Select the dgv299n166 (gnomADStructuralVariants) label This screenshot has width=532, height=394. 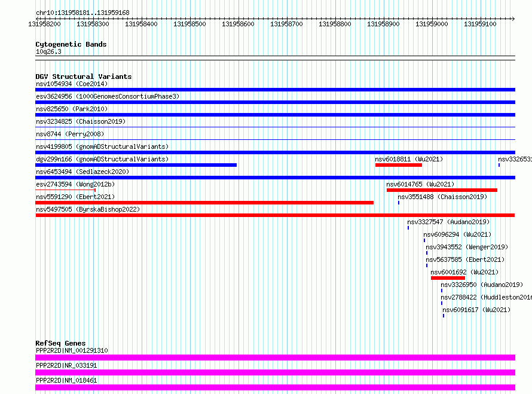(102, 159)
